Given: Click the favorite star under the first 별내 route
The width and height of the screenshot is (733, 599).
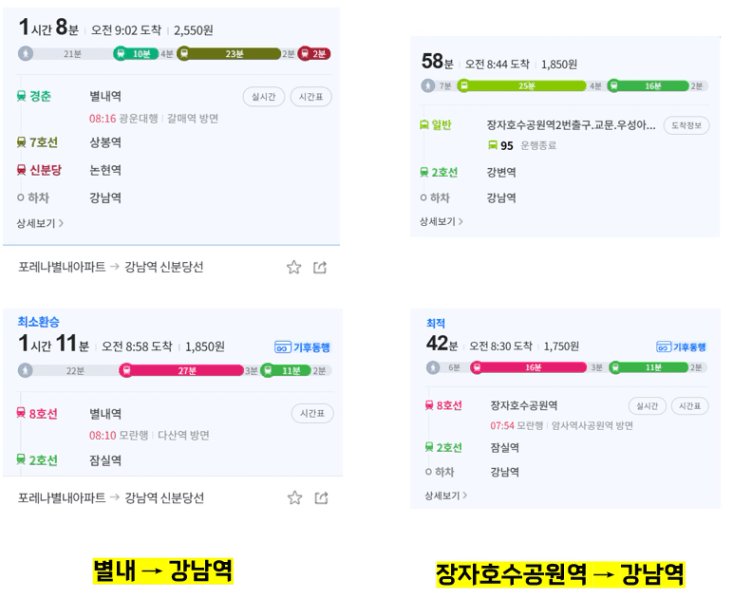Looking at the screenshot, I should [x=294, y=267].
